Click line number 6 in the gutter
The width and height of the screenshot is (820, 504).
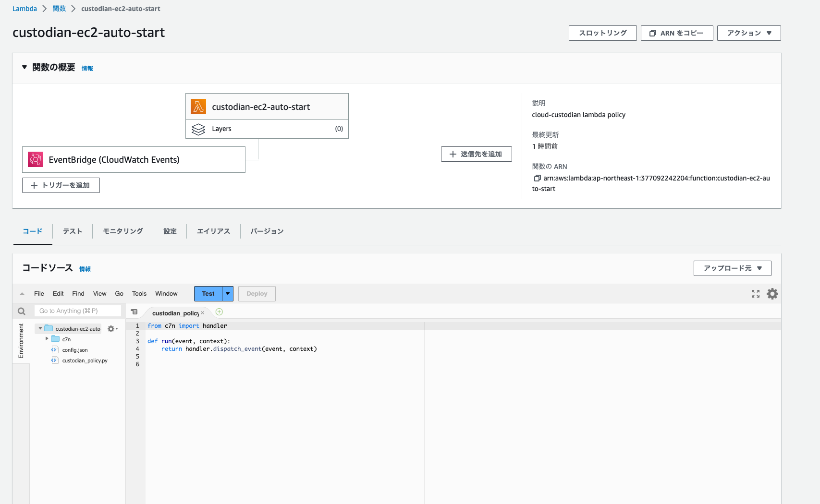pyautogui.click(x=137, y=364)
